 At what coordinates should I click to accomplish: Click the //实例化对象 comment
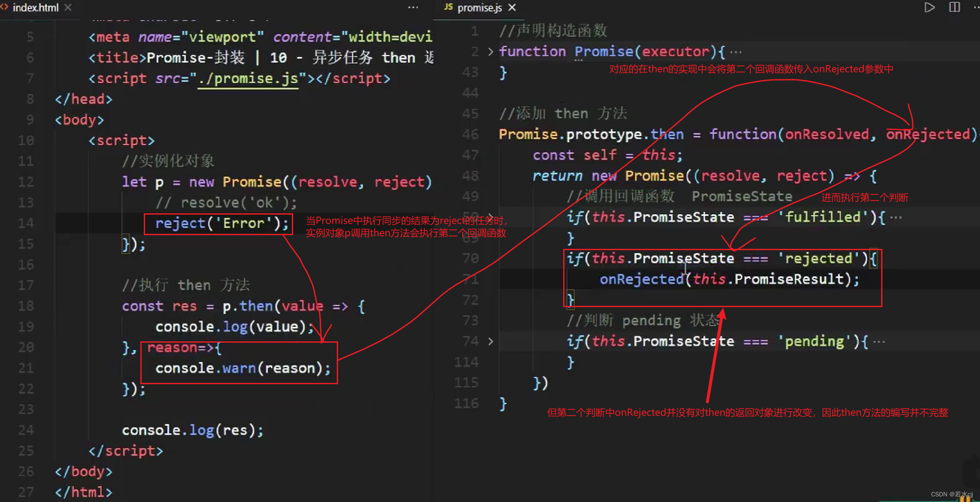(168, 161)
